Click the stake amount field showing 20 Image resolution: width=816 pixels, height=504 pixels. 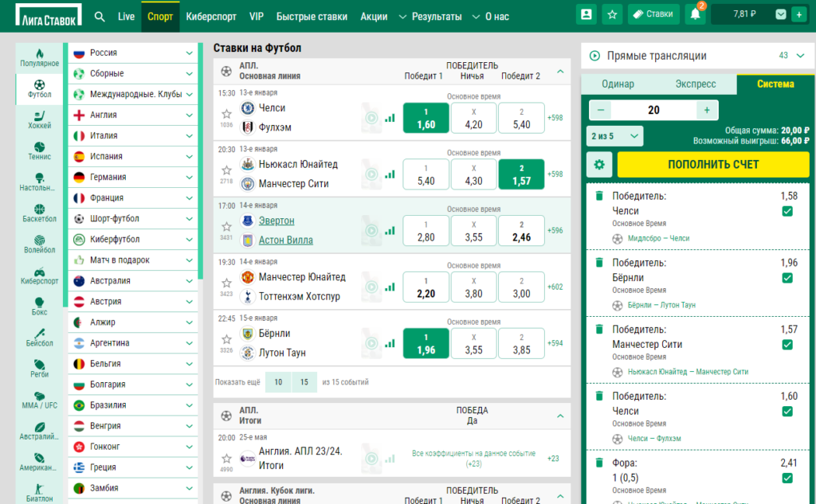click(x=653, y=110)
